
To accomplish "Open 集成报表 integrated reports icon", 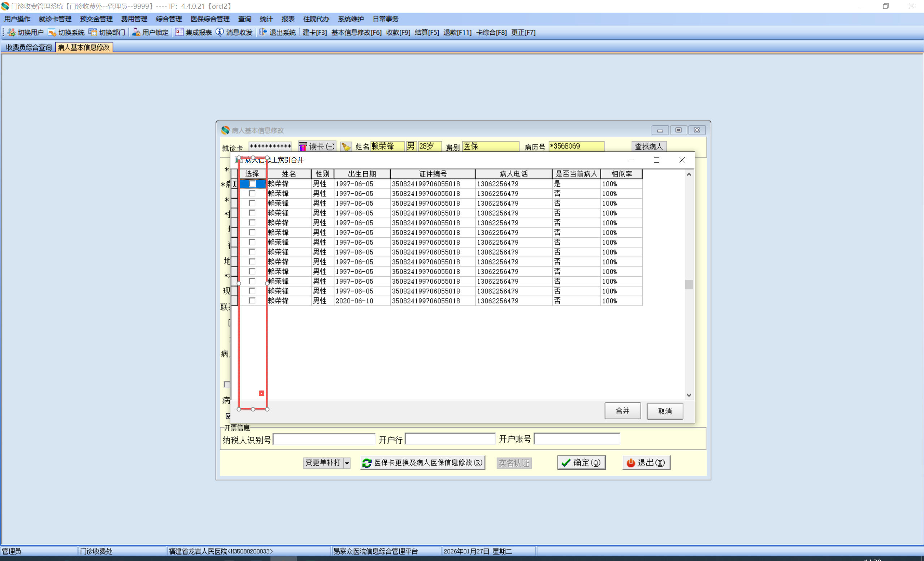I will (x=179, y=32).
